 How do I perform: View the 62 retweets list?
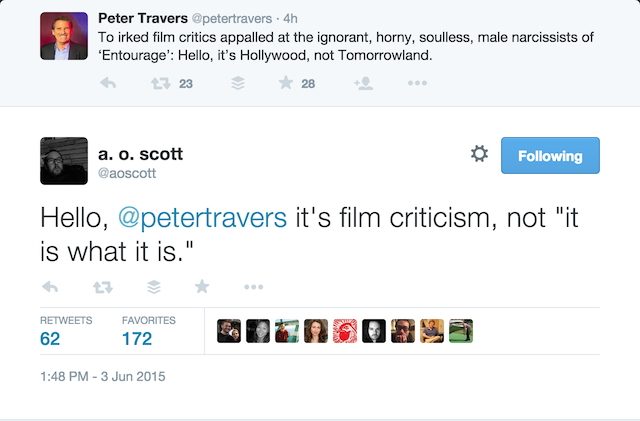pos(66,332)
